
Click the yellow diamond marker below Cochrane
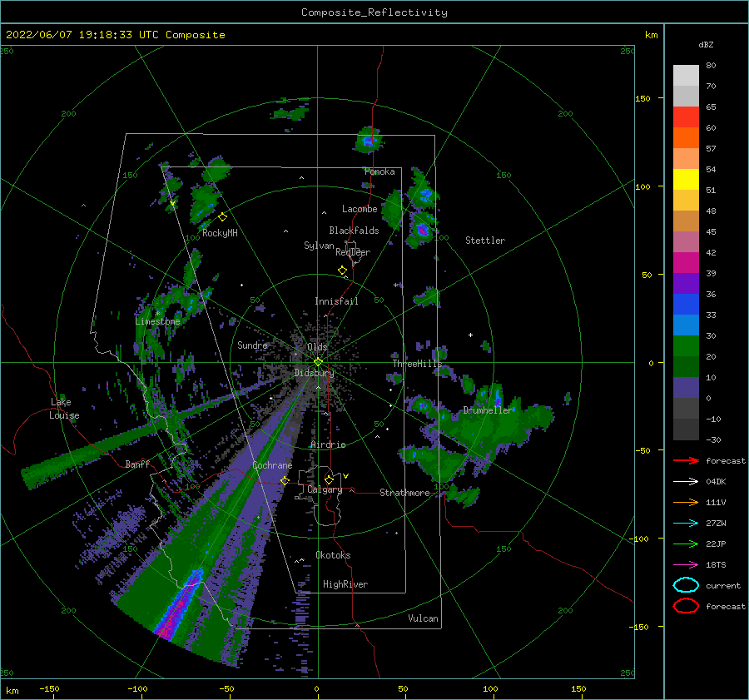[285, 480]
